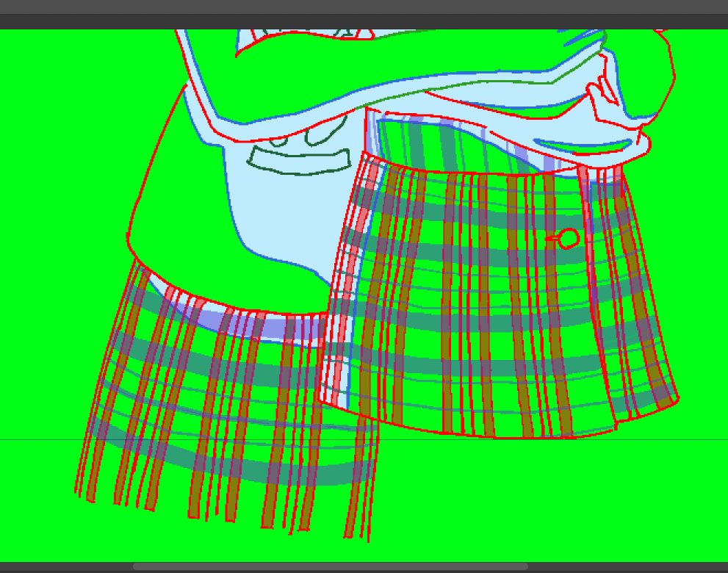The width and height of the screenshot is (728, 573).
Task: Click the horizontal scrollbar thumb below the canvas
Action: tap(330, 566)
